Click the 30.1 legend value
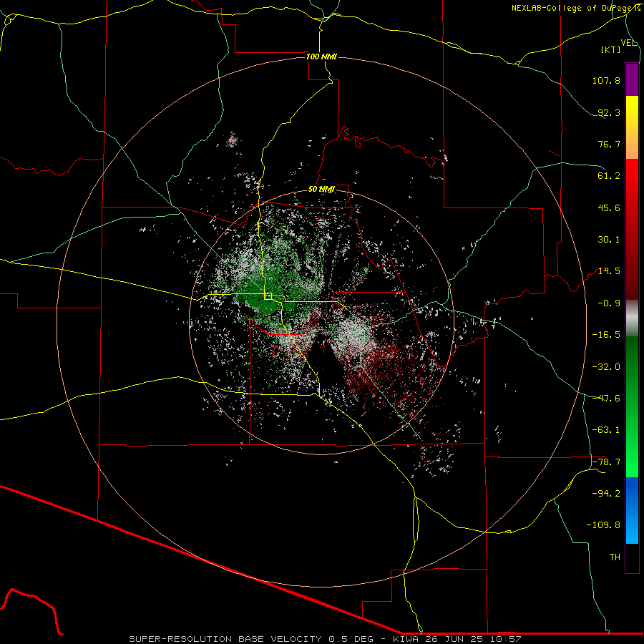Screen dimensions: 644x644 tap(609, 240)
